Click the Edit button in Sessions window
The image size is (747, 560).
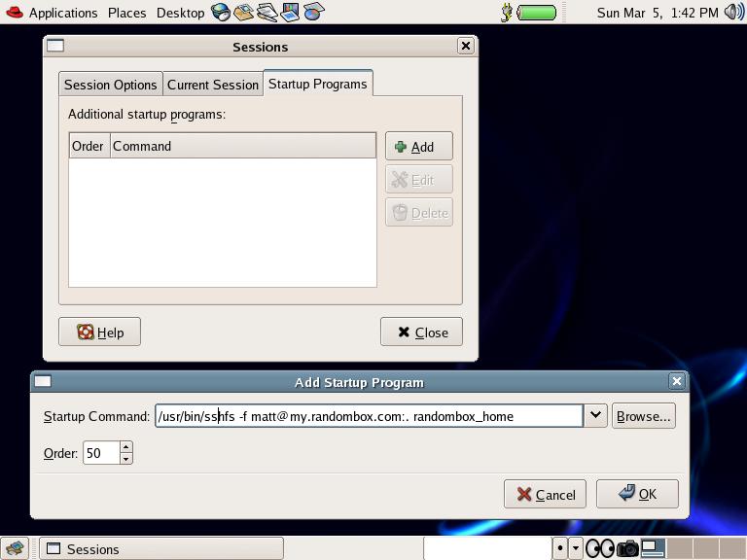(x=419, y=180)
